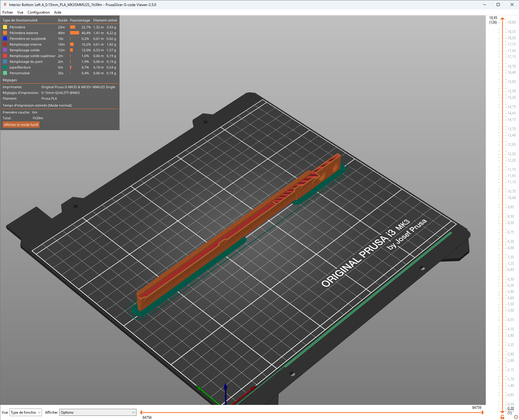Click the layer slider lock icon

[502, 417]
